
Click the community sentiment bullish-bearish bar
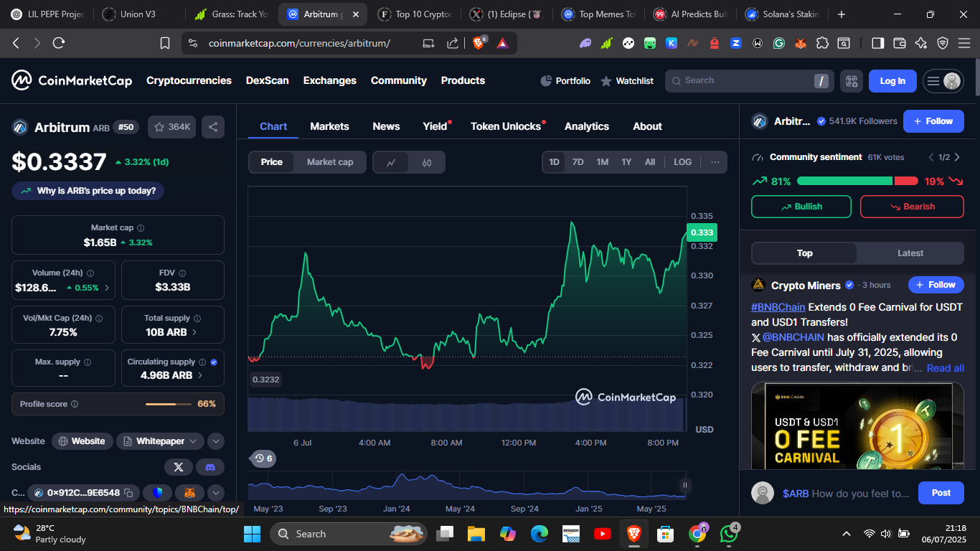857,181
